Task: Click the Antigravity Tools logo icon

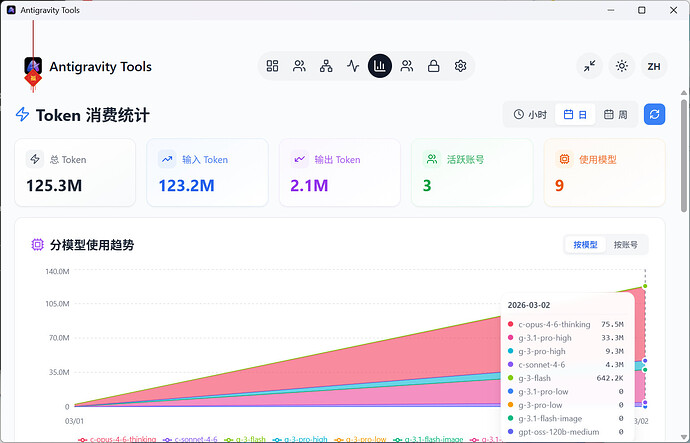Action: tap(33, 66)
